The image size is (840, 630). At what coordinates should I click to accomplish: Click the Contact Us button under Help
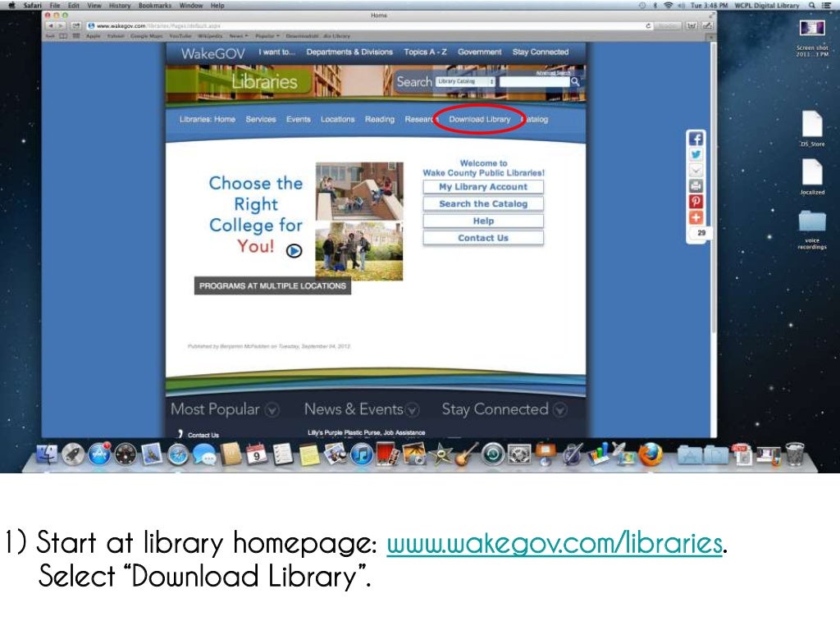483,238
